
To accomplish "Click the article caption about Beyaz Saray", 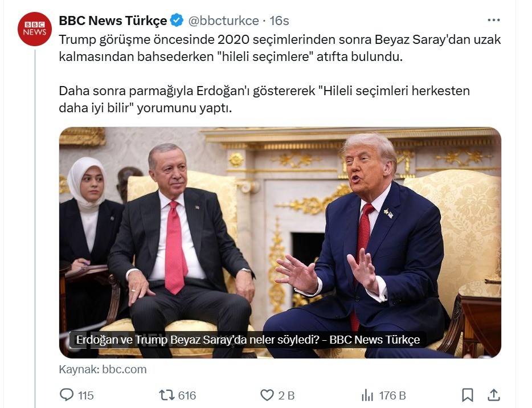I will [x=248, y=340].
